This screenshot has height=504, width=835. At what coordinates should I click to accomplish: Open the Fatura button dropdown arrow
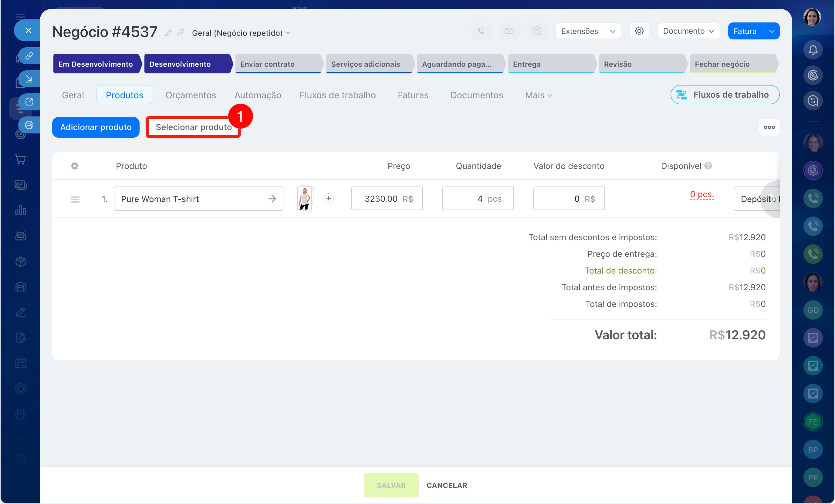pyautogui.click(x=772, y=31)
